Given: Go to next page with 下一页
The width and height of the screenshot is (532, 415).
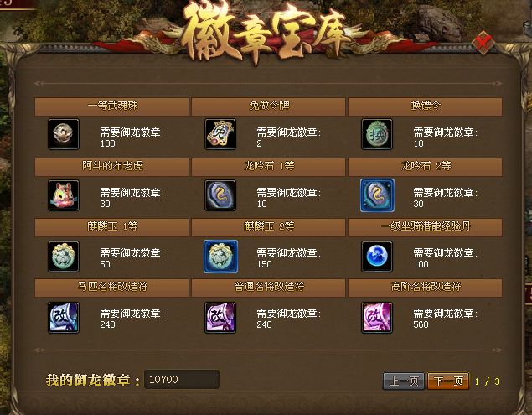Looking at the screenshot, I should pos(448,381).
